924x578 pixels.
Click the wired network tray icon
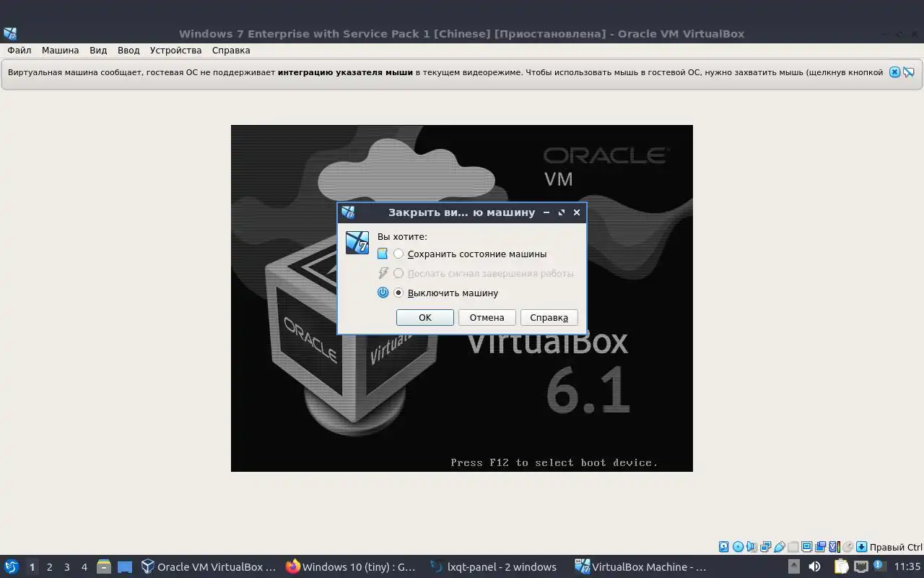(x=861, y=566)
